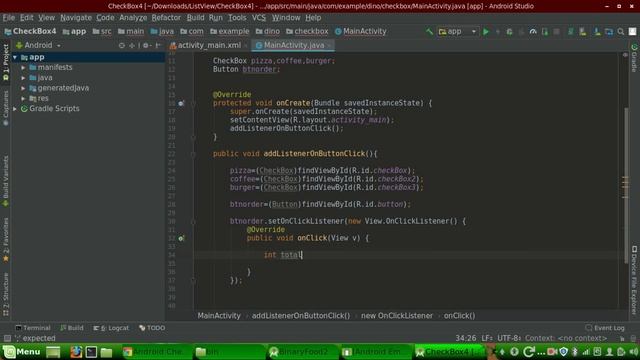Open the Gradle side tool window
The image size is (640, 360).
click(x=634, y=58)
